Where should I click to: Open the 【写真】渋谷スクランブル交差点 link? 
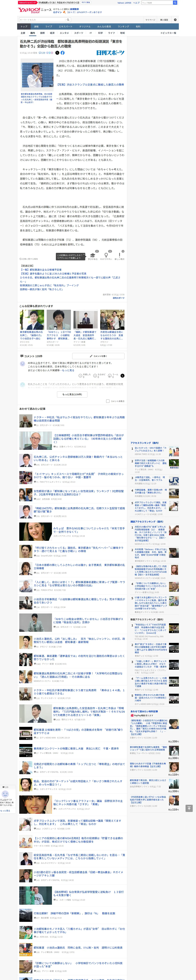(90, 85)
